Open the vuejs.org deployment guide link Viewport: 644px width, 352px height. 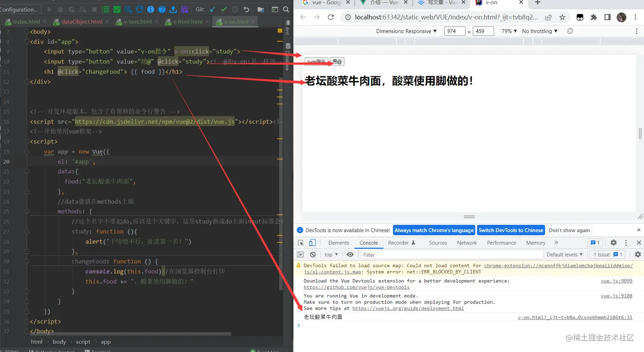pyautogui.click(x=408, y=309)
